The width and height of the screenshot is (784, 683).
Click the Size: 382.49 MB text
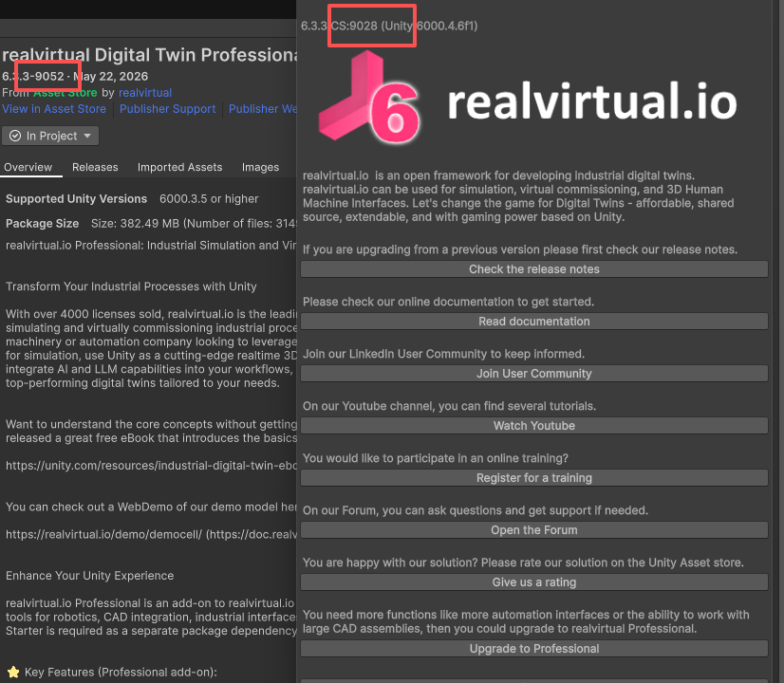coord(135,223)
